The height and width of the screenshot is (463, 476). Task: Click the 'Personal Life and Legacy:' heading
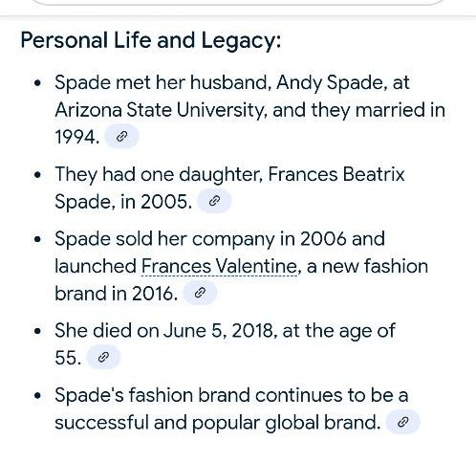151,41
